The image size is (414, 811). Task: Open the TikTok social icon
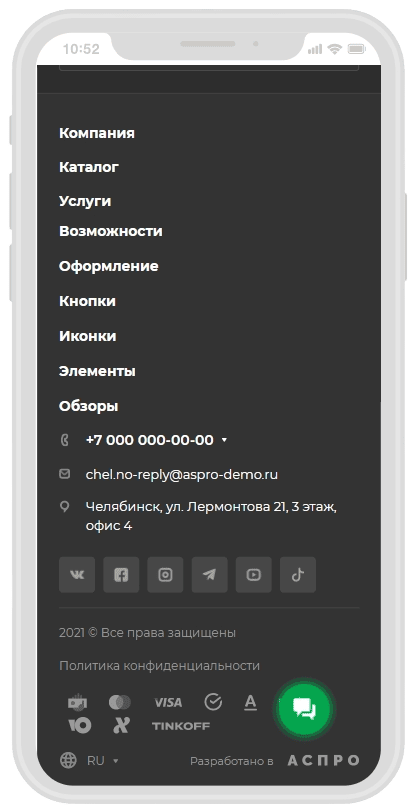coord(298,575)
